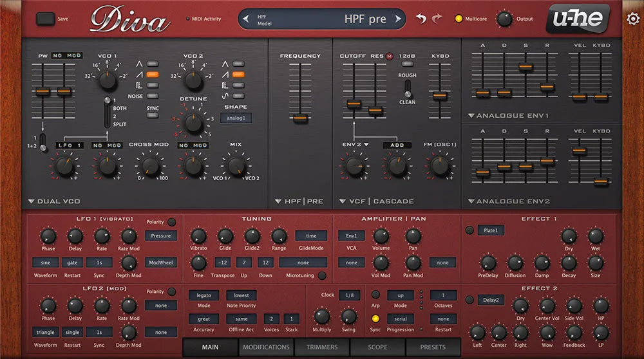Click the HPF pre preset name display
Image resolution: width=644 pixels, height=359 pixels.
tap(322, 19)
